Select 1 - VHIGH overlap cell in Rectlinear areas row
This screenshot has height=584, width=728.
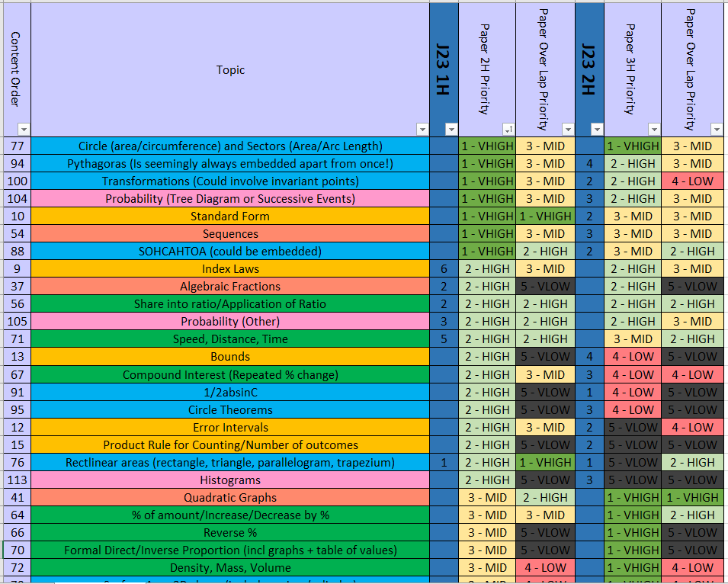(546, 462)
